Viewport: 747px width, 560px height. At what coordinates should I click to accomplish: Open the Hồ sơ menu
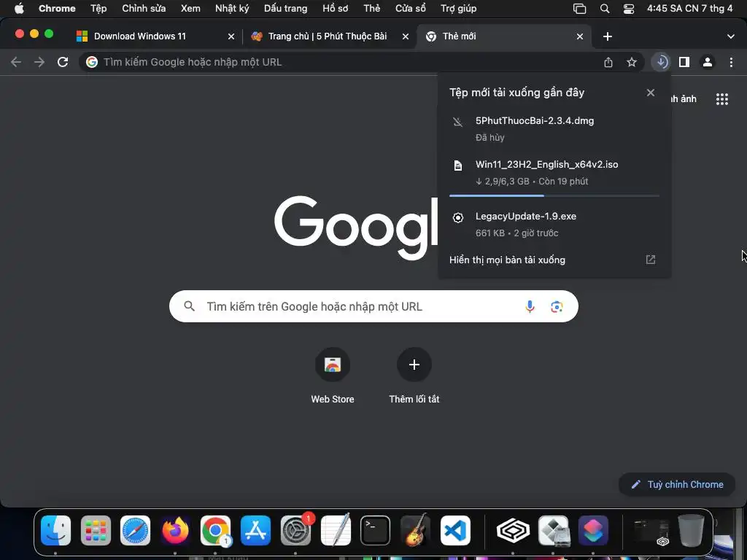pyautogui.click(x=335, y=8)
